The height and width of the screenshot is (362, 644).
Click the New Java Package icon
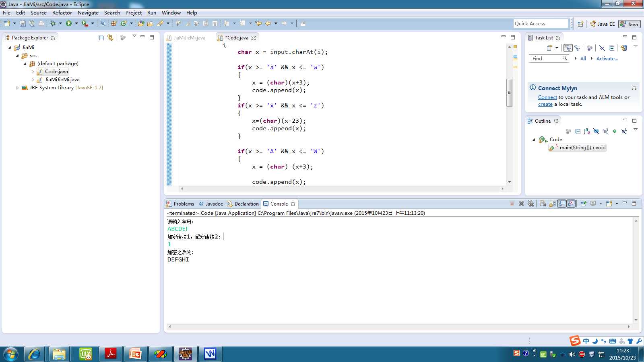[x=114, y=24]
